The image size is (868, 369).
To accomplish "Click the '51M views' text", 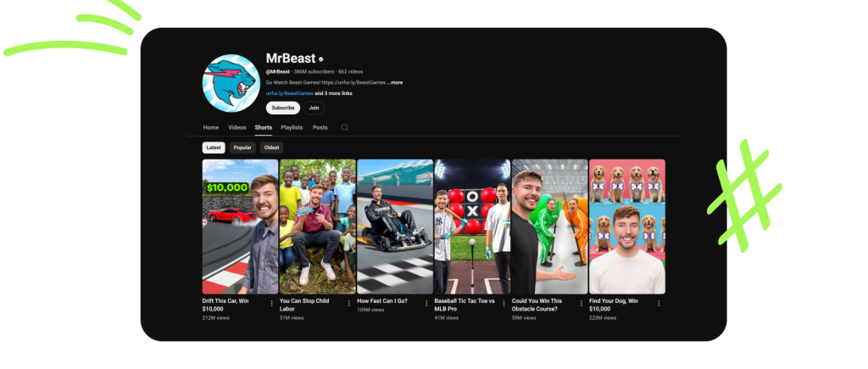I will [x=292, y=318].
